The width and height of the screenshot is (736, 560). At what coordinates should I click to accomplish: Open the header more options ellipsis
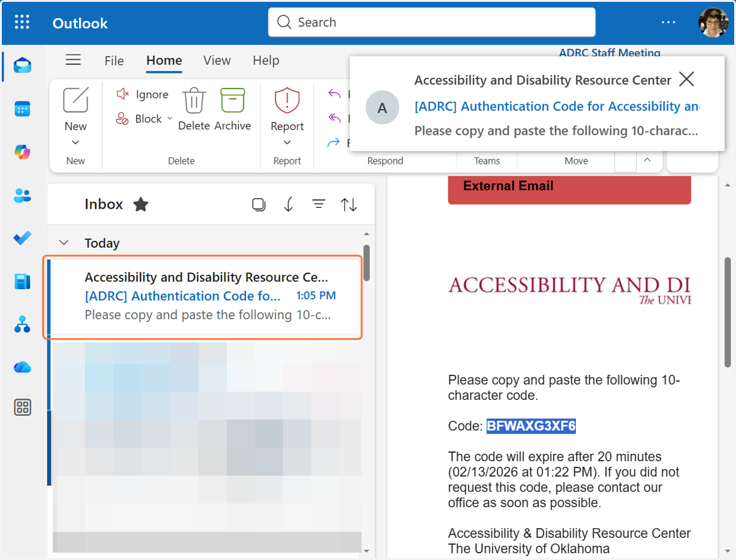point(669,23)
